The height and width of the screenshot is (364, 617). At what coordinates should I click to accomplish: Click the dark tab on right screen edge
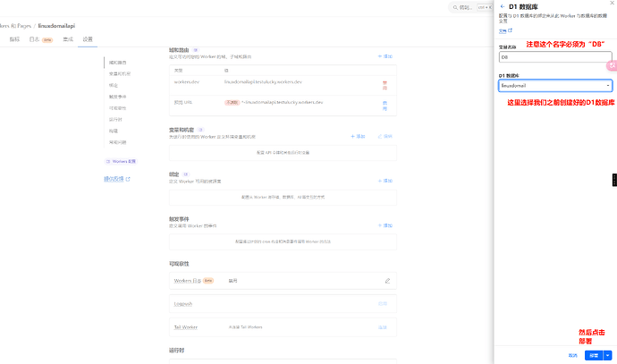click(x=614, y=180)
